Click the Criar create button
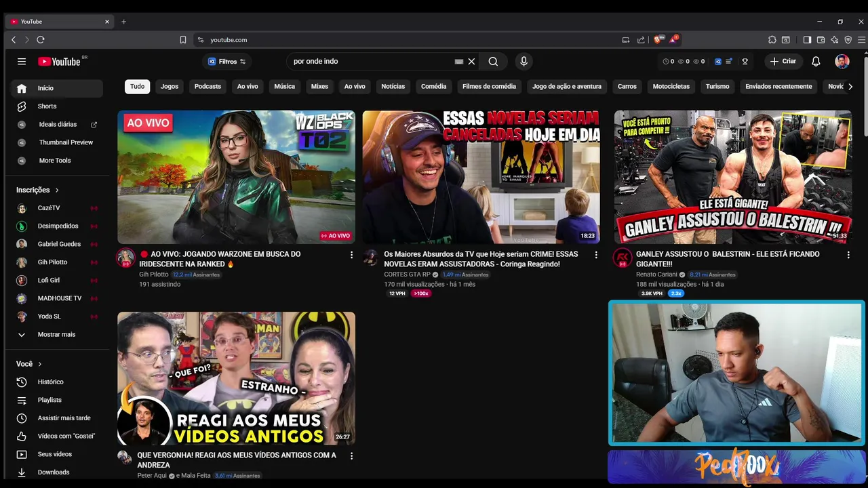The image size is (868, 488). pyautogui.click(x=783, y=62)
